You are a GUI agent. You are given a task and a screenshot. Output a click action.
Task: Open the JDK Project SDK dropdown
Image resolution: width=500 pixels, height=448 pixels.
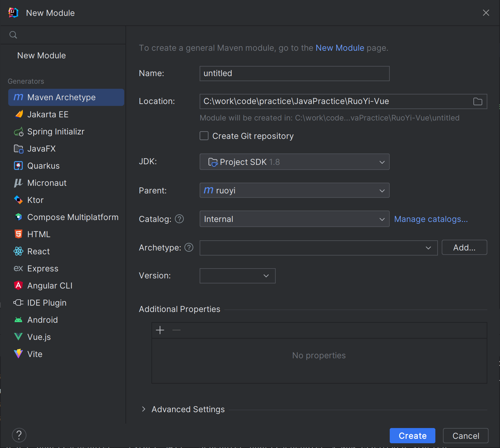click(294, 162)
